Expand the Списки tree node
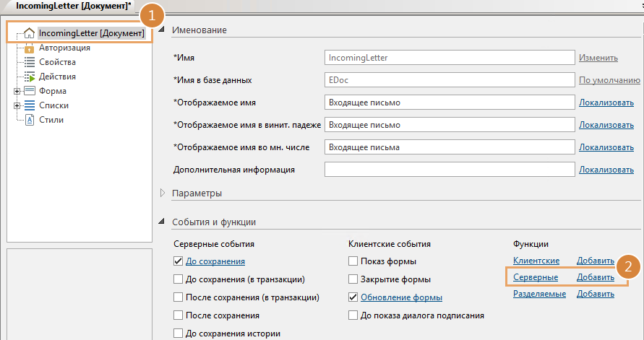The width and height of the screenshot is (644, 340). (17, 106)
